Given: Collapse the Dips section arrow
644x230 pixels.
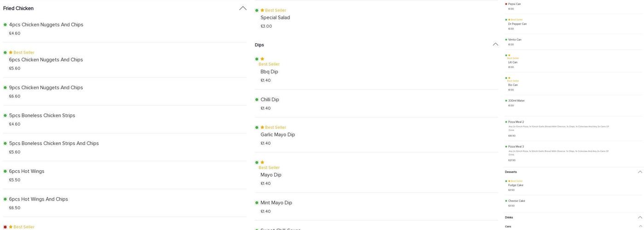Looking at the screenshot, I should [495, 45].
